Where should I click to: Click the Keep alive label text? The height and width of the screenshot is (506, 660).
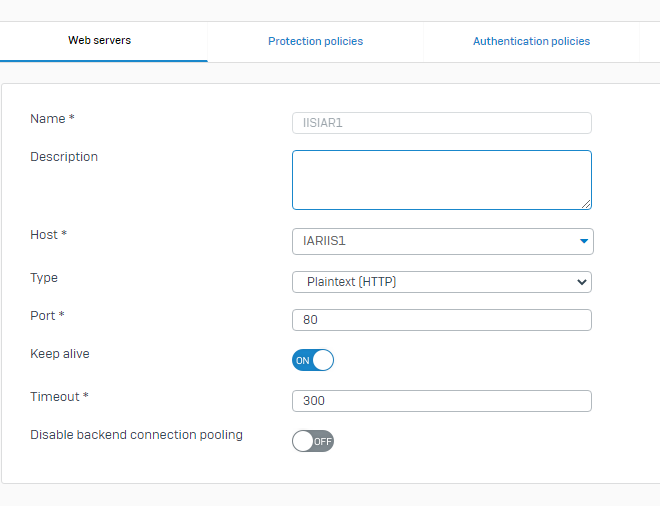pyautogui.click(x=60, y=354)
